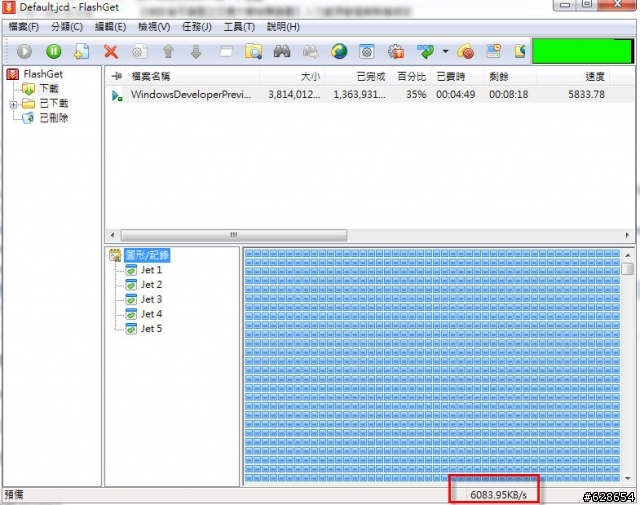Open the globe site explorer icon
The image size is (640, 505).
339,51
